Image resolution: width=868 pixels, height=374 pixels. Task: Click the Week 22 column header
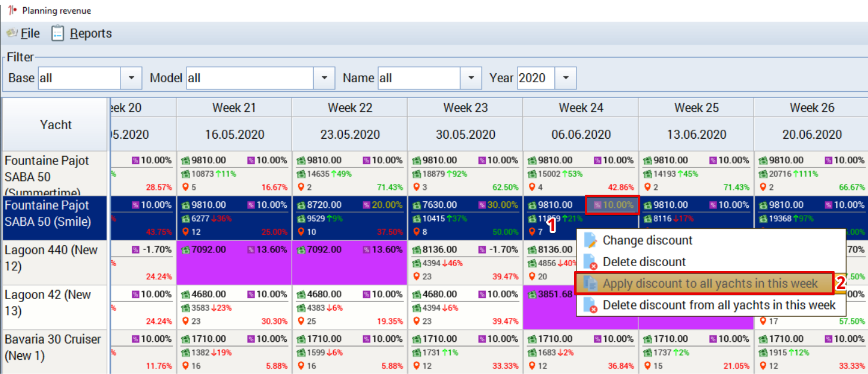350,108
